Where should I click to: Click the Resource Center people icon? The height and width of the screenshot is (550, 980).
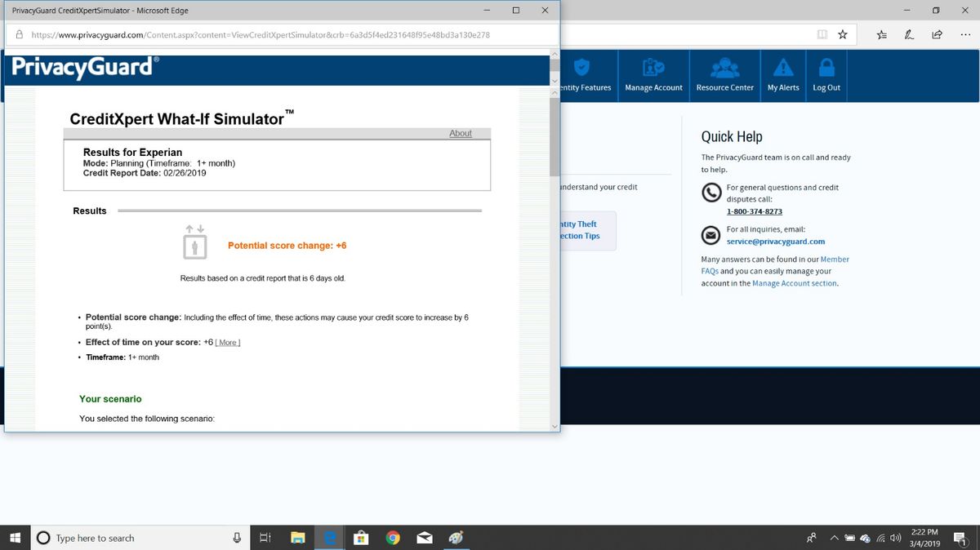[724, 69]
